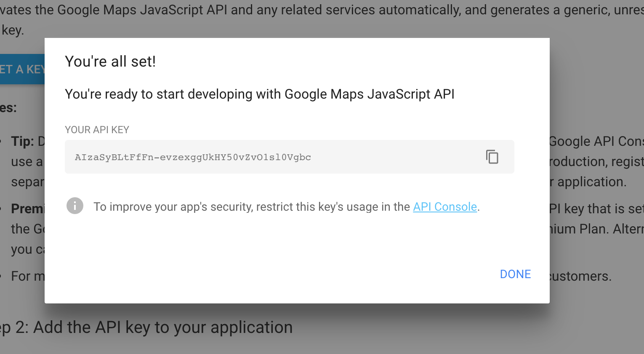Click the GET A KEY button behind the dialog

tap(22, 69)
